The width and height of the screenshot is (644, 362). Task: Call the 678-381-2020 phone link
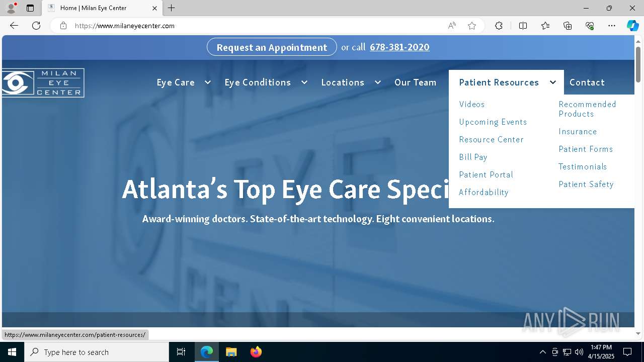click(x=399, y=47)
